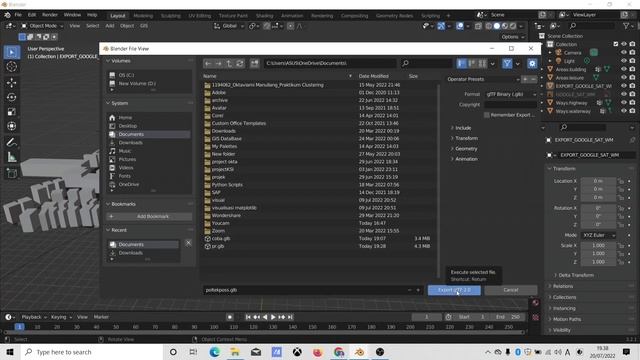The width and height of the screenshot is (640, 360).
Task: Open File Explorer from the taskbar
Action: (235, 352)
